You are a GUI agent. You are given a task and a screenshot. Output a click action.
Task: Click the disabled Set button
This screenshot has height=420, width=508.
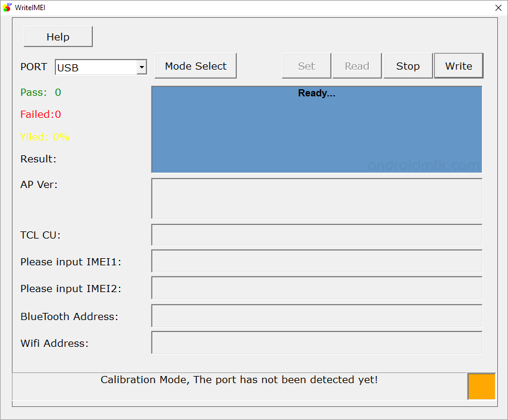pos(306,66)
